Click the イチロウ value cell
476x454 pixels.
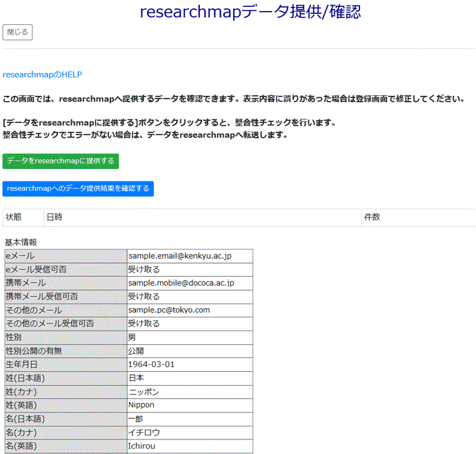tap(190, 433)
